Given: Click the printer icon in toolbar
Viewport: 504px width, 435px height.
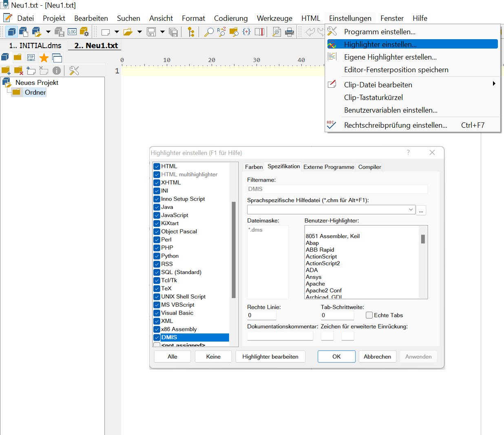Looking at the screenshot, I should tap(290, 32).
